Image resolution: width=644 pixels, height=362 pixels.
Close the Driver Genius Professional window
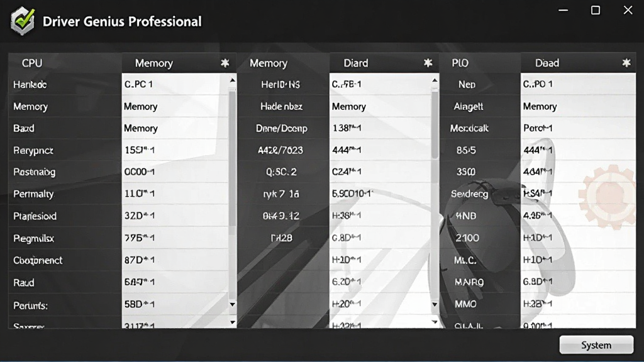pyautogui.click(x=628, y=10)
